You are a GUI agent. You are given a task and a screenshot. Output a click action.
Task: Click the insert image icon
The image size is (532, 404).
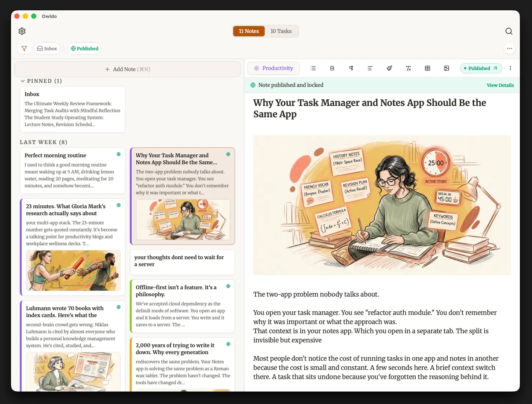click(x=447, y=68)
